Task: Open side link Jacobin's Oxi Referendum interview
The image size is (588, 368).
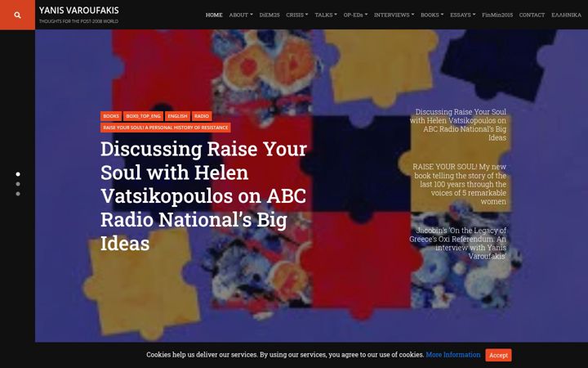Action: coord(458,244)
